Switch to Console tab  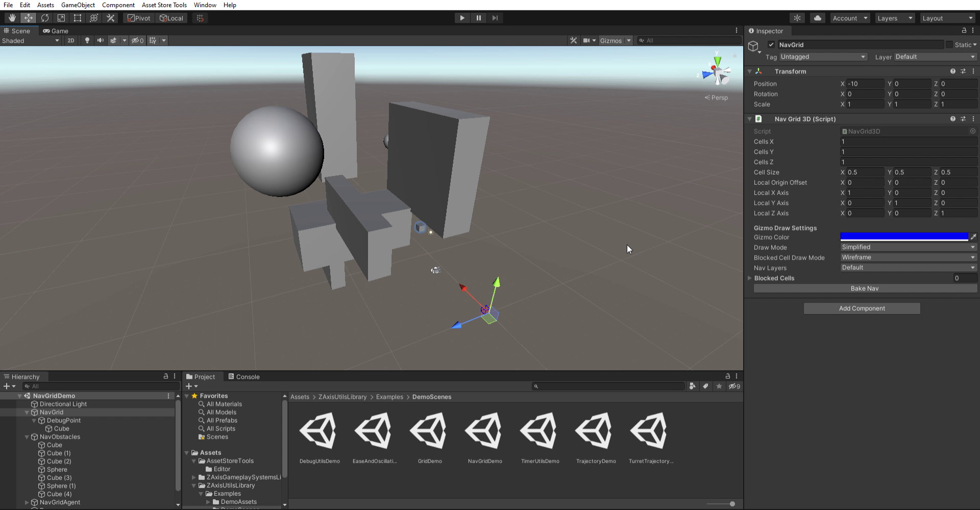coord(244,376)
